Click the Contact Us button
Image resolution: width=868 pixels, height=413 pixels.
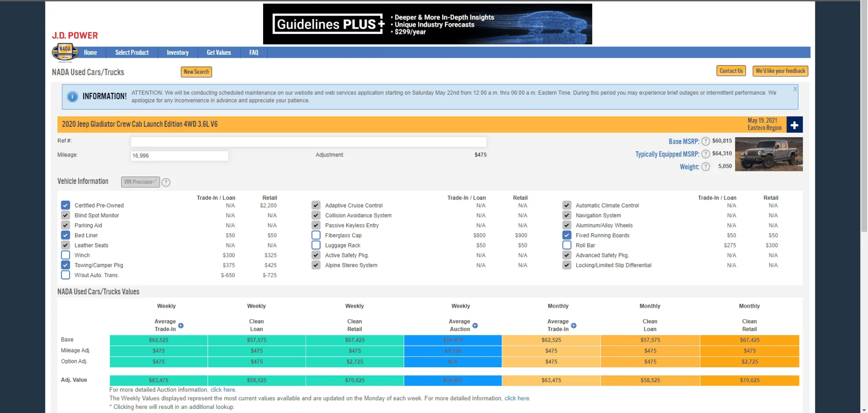731,71
